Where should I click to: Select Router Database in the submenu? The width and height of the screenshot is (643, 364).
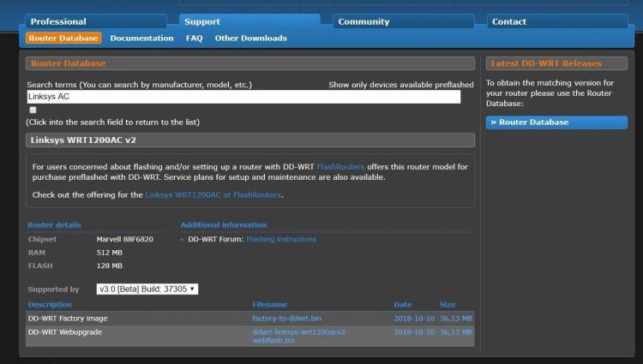[63, 38]
